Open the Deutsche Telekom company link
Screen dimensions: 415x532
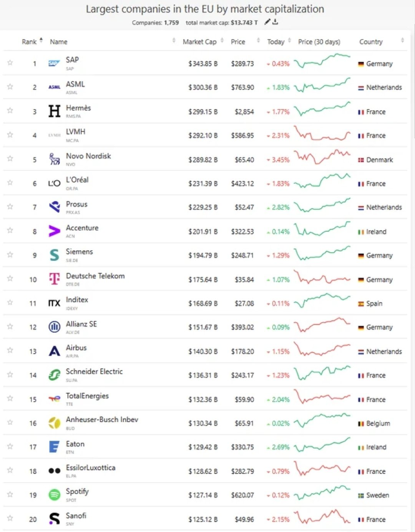[x=95, y=276]
